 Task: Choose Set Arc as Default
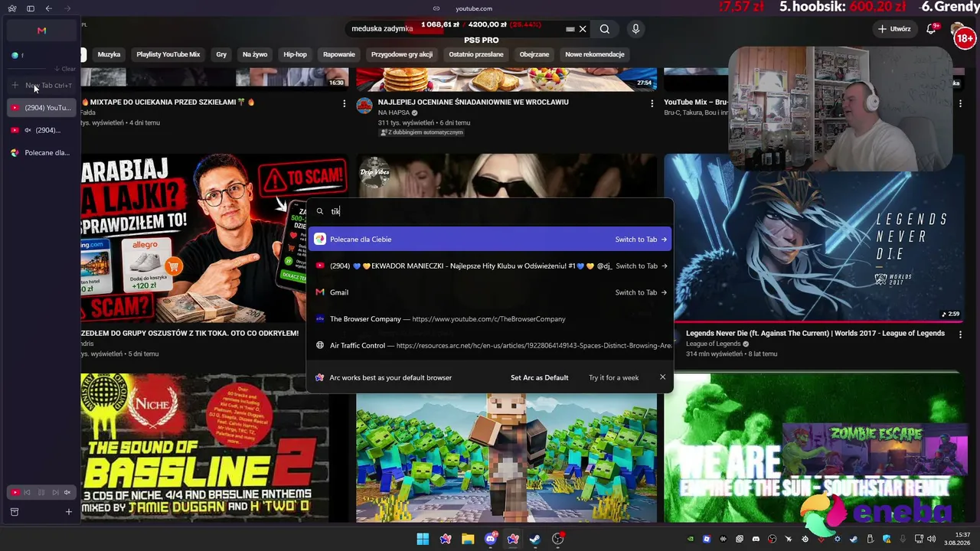click(x=540, y=377)
